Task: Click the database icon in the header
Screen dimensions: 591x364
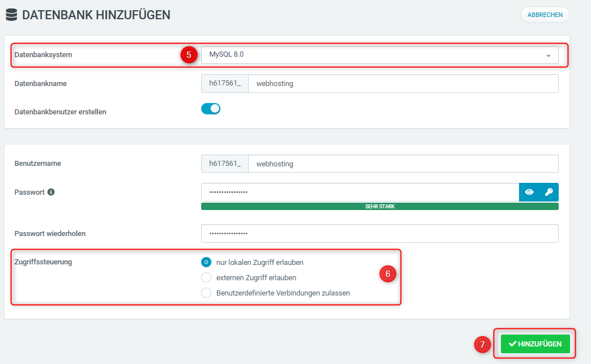Action: coord(11,15)
